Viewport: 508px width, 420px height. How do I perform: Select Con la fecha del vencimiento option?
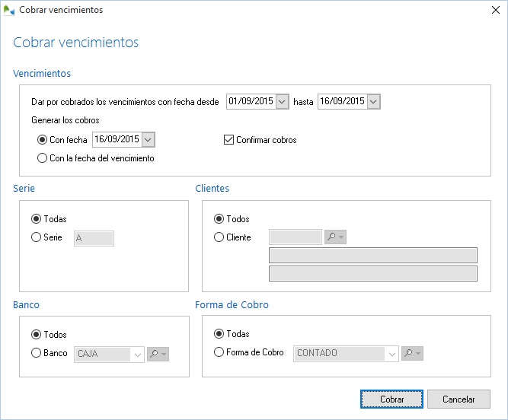point(43,158)
